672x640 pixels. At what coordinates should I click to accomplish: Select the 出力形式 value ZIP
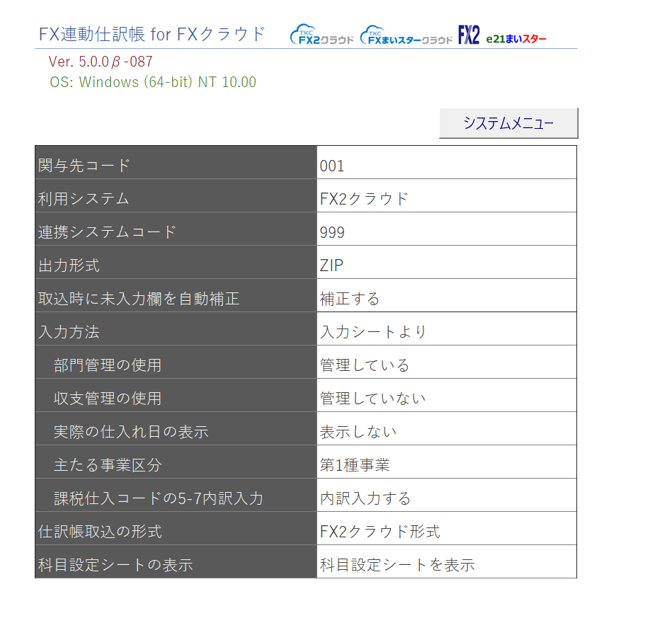click(447, 262)
